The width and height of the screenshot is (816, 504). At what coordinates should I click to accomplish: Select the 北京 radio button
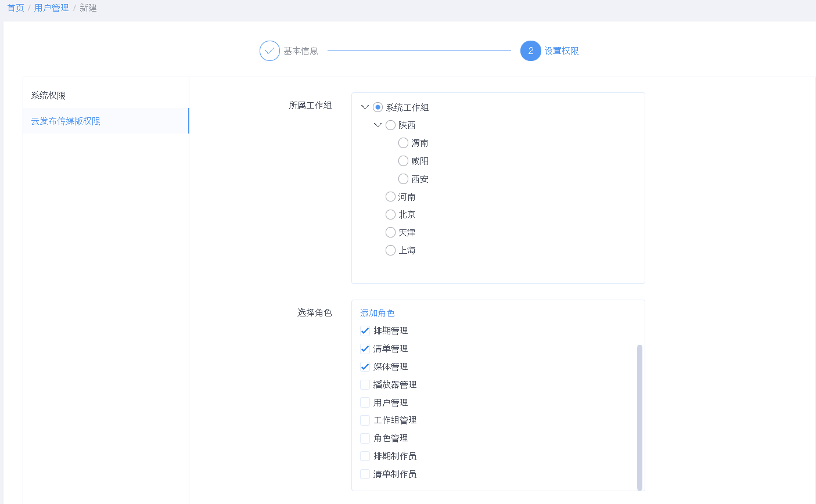[x=390, y=215]
